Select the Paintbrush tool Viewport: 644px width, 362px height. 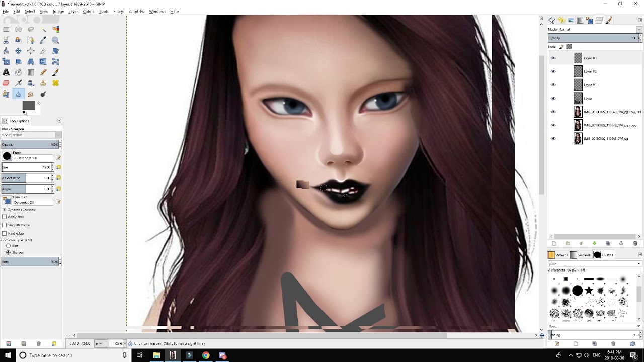click(55, 72)
